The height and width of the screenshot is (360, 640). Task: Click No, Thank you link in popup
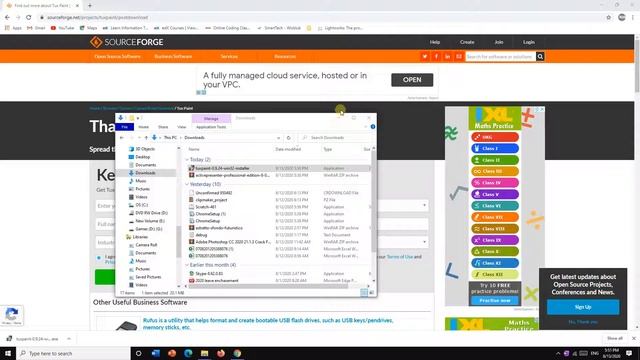pyautogui.click(x=583, y=322)
